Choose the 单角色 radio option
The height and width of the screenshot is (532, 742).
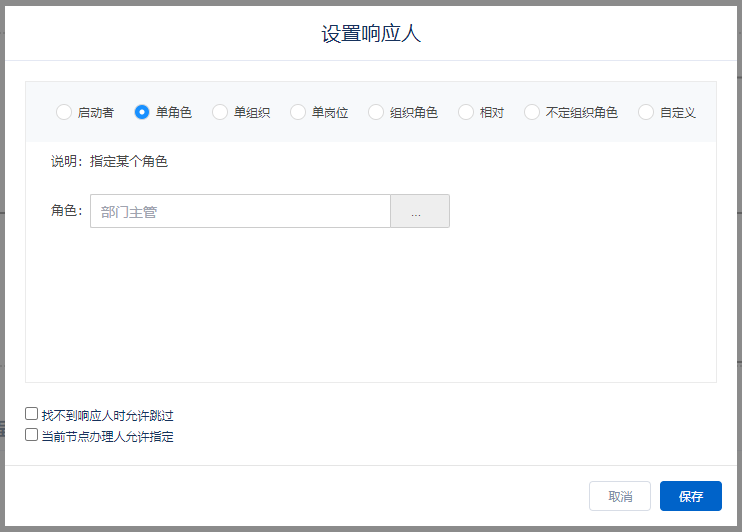tap(142, 112)
